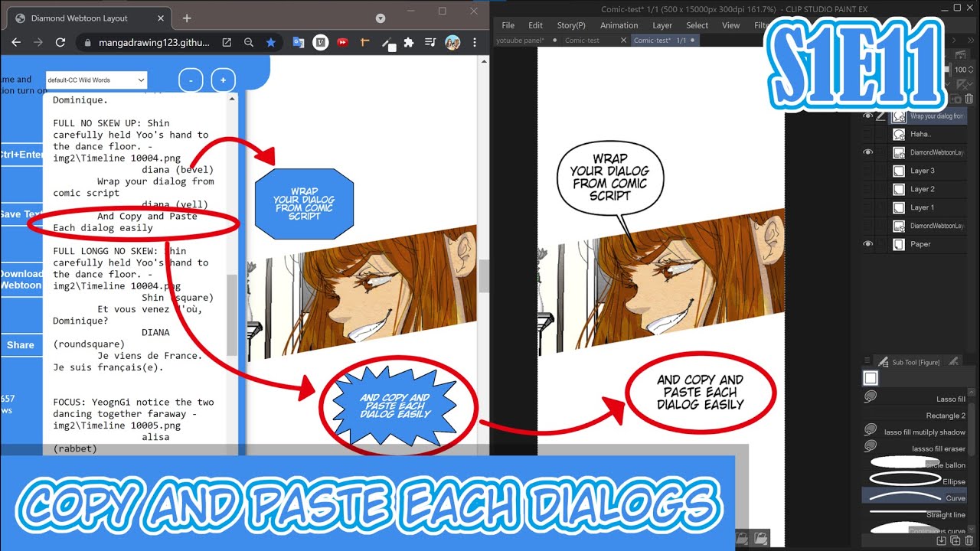Image resolution: width=980 pixels, height=551 pixels.
Task: Open the Chrome profile avatar
Action: 452,43
